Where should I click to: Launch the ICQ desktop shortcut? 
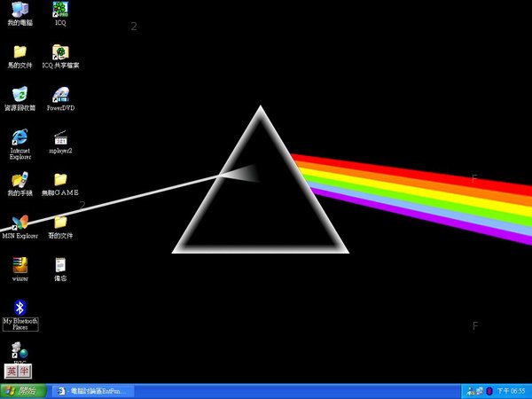(x=60, y=13)
